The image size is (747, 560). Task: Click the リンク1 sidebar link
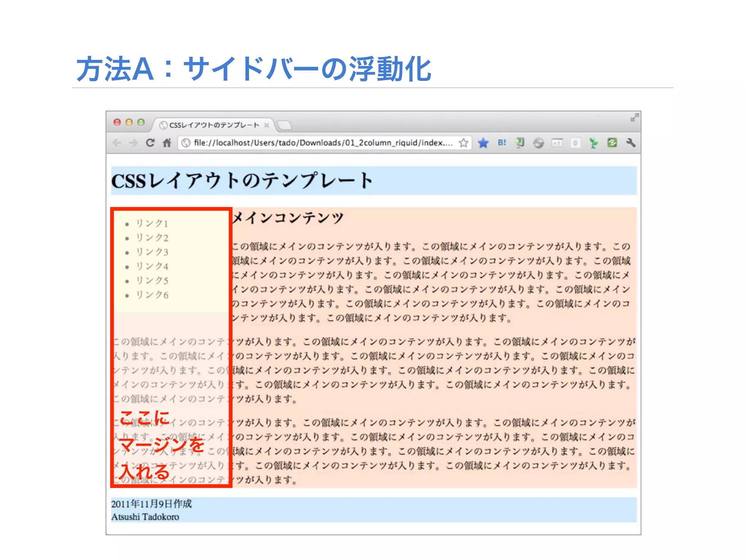[152, 223]
